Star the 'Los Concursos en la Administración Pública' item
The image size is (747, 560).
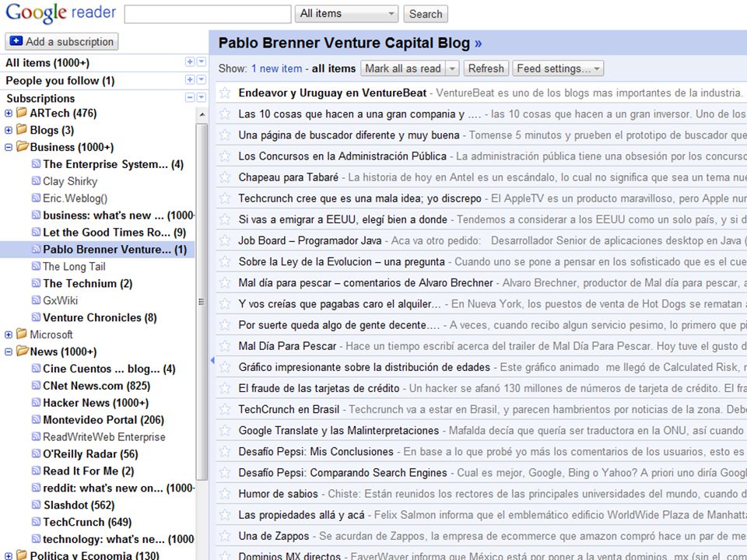click(225, 156)
